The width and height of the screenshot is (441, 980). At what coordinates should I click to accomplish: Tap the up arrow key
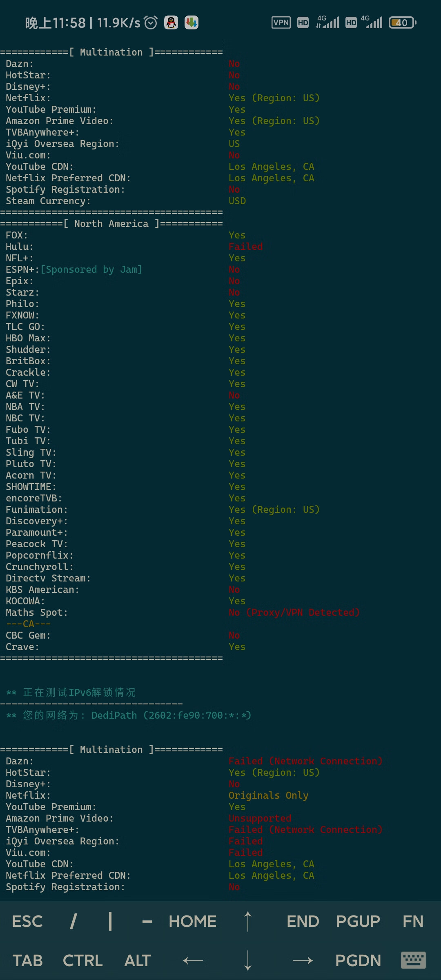(x=248, y=921)
